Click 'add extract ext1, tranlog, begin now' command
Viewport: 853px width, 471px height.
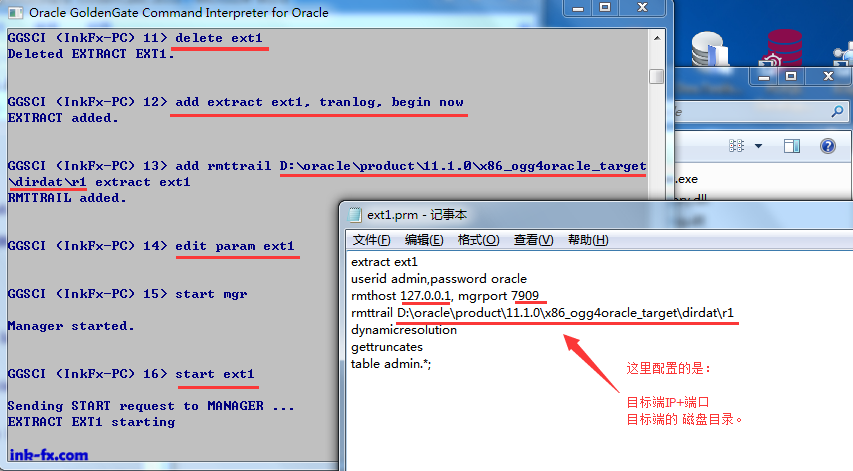click(x=319, y=102)
